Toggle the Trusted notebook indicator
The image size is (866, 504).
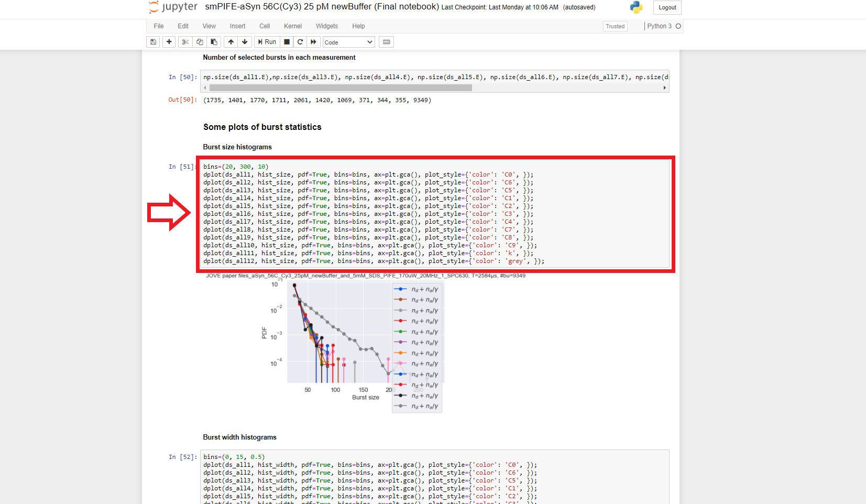[615, 26]
